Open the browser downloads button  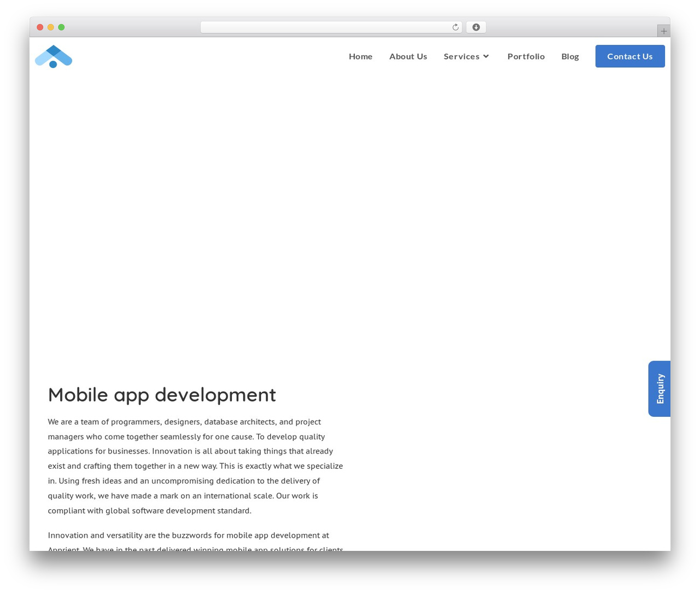click(x=476, y=27)
